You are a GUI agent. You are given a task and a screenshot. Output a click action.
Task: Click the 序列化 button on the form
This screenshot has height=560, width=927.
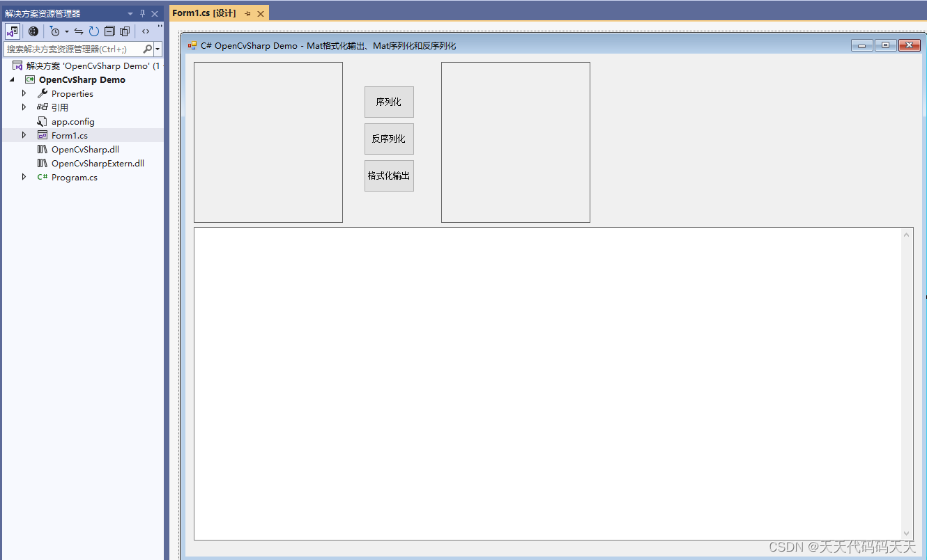(389, 102)
